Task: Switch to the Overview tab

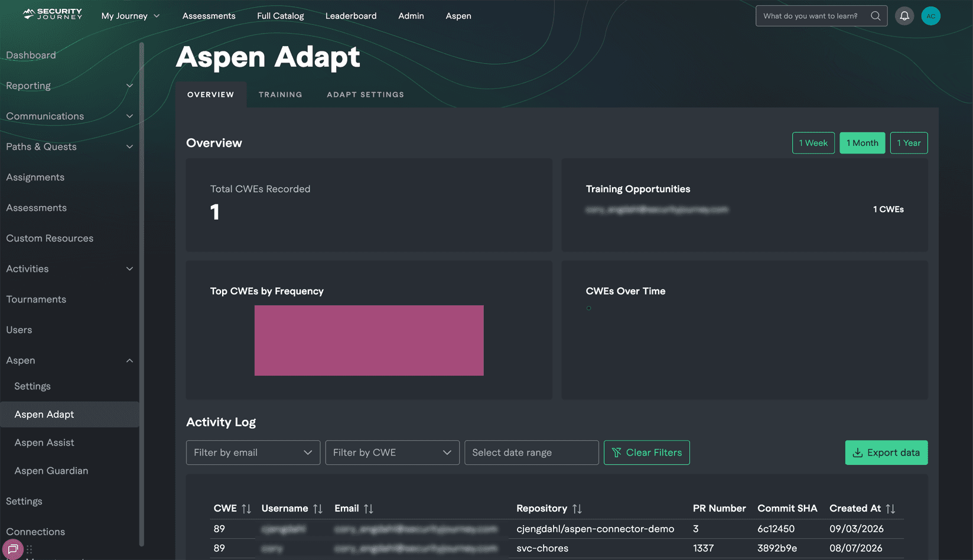Action: point(211,95)
